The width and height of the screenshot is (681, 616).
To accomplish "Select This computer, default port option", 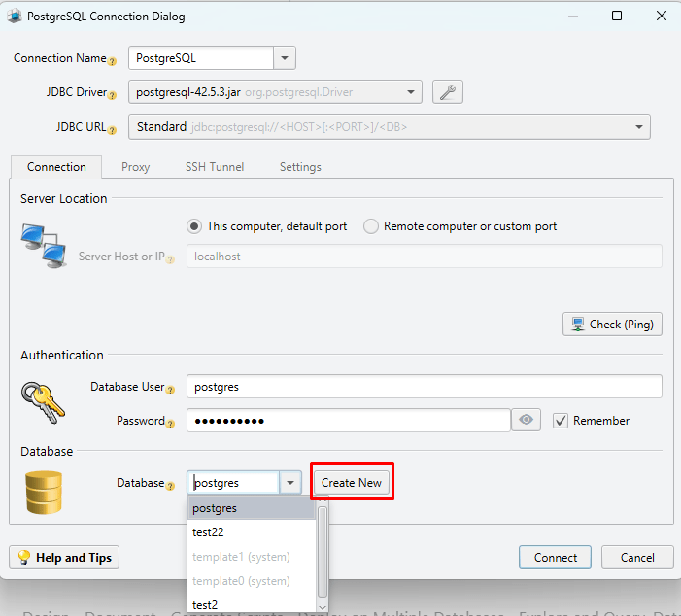I will pos(266,226).
